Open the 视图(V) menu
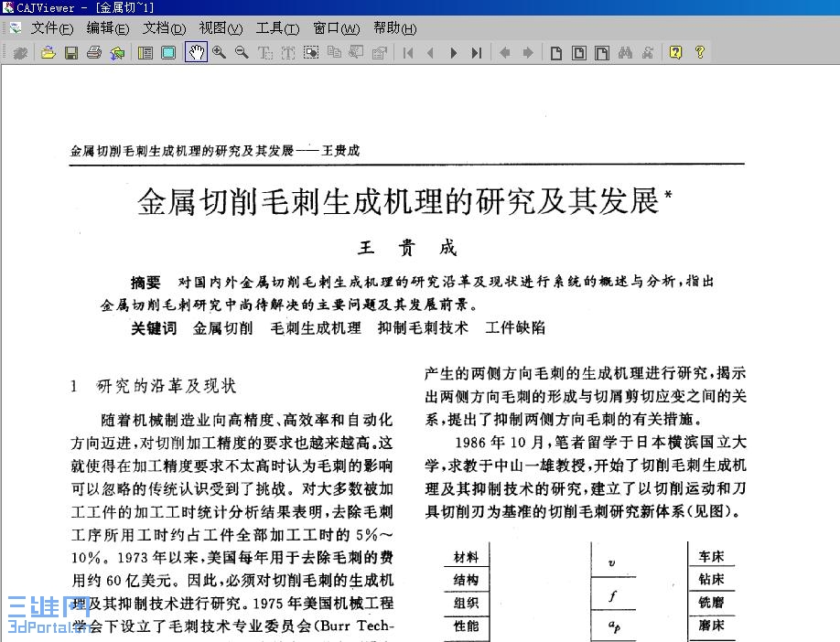The image size is (840, 642). (x=221, y=28)
